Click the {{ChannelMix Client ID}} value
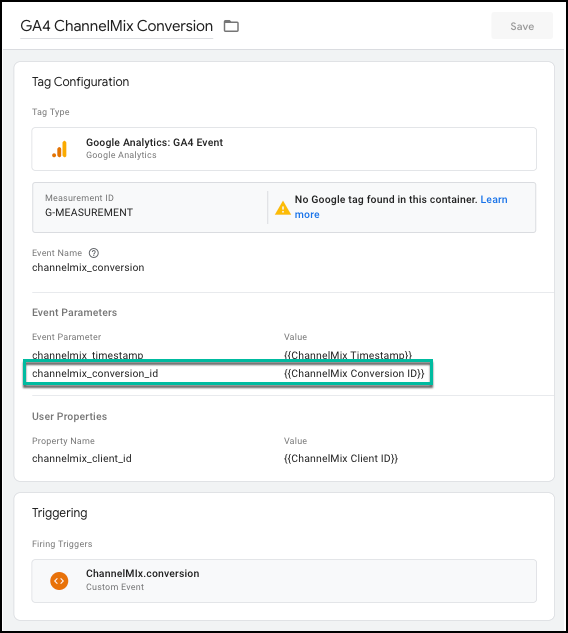Viewport: 568px width, 633px height. (x=341, y=459)
